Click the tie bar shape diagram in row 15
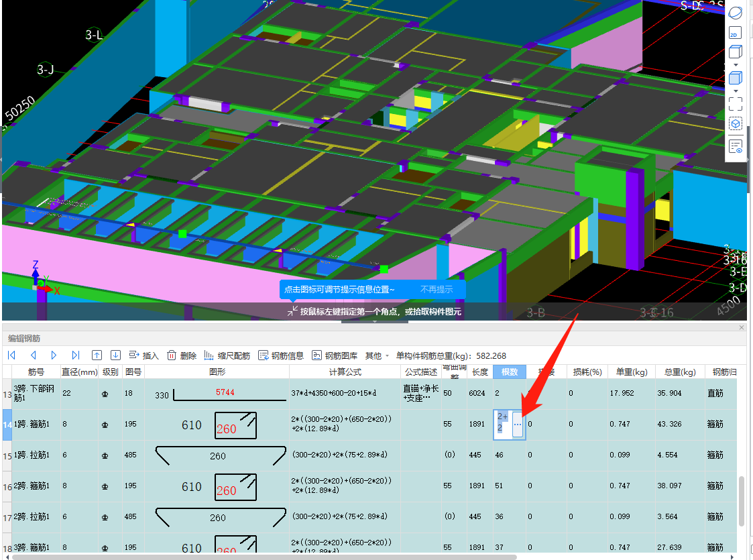Image resolution: width=753 pixels, height=560 pixels. 221,456
